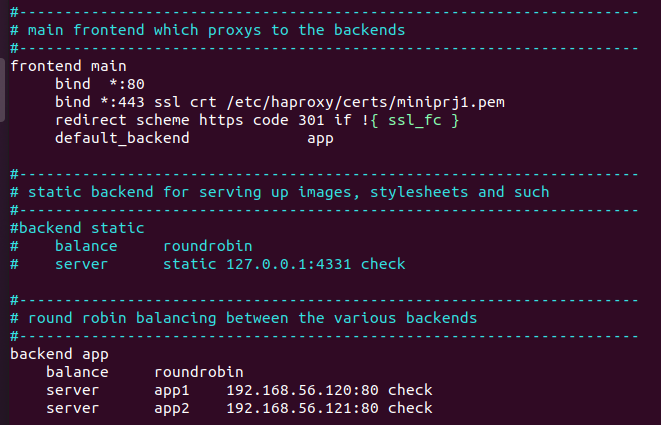661x425 pixels.
Task: Click the 'app' value after default_backend
Action: [320, 139]
